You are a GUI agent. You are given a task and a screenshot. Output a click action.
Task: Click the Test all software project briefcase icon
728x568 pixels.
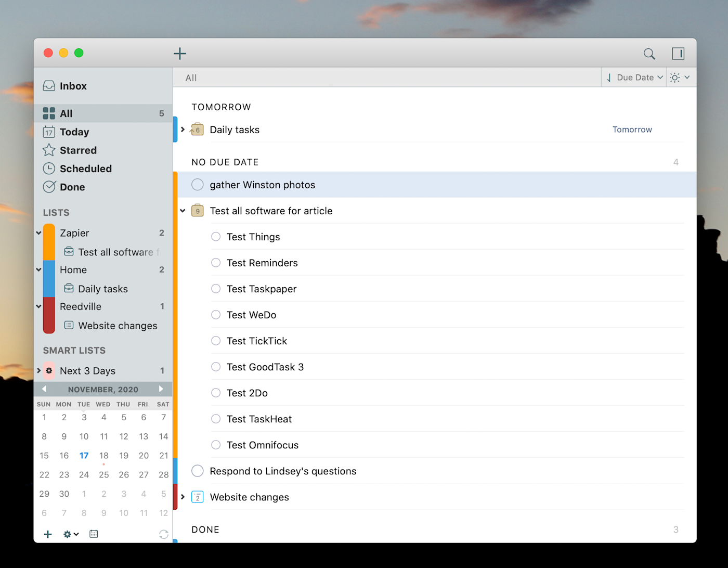point(197,210)
